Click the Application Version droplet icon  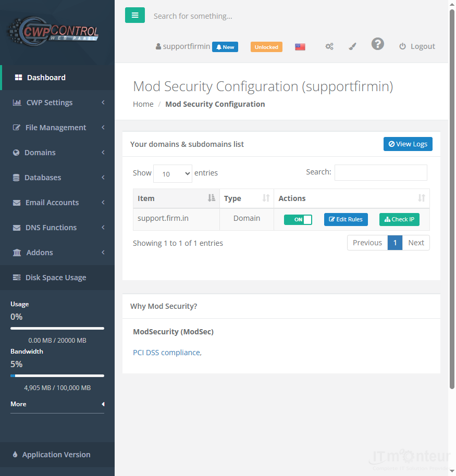pos(15,455)
